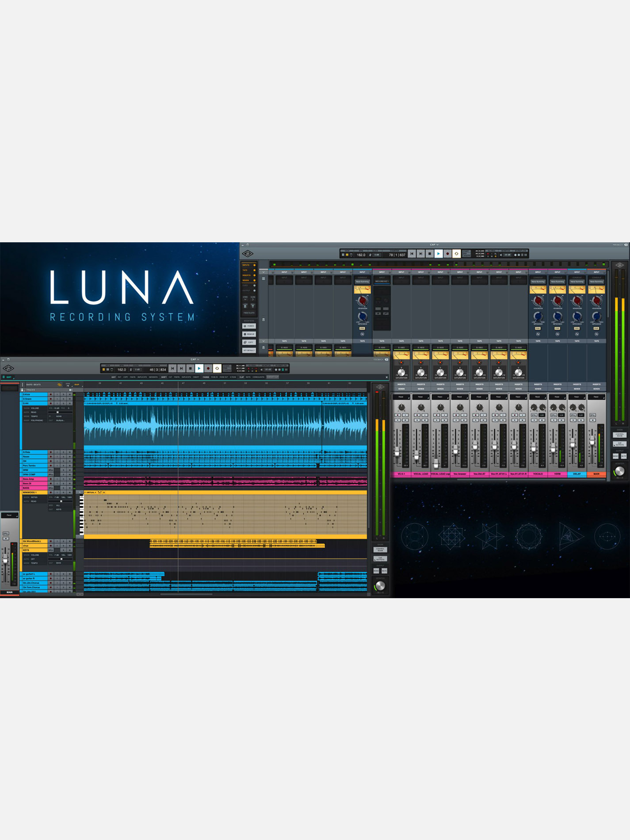Viewport: 630px width, 840px height.
Task: Click go-to-end in timeline window transport
Action: 181,368
